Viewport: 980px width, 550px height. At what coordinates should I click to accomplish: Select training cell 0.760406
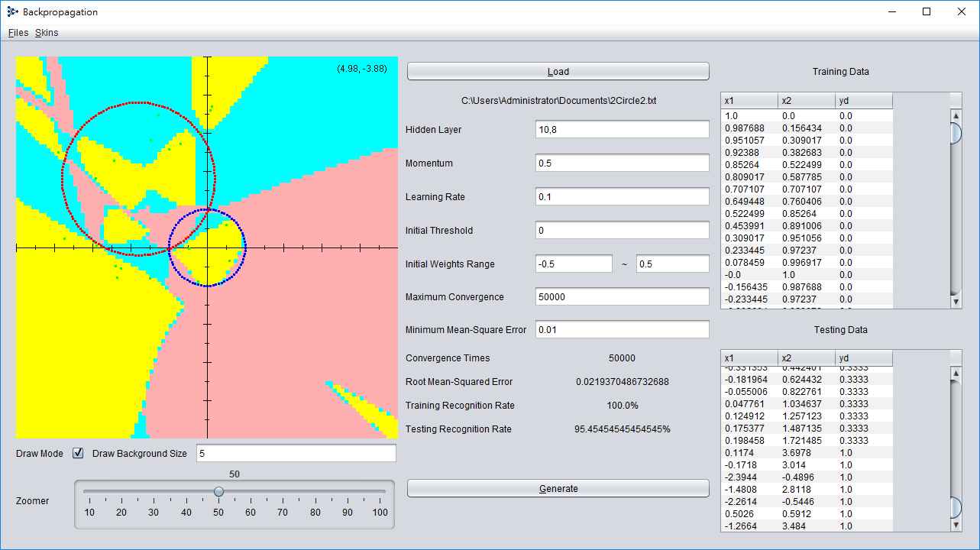tap(807, 202)
